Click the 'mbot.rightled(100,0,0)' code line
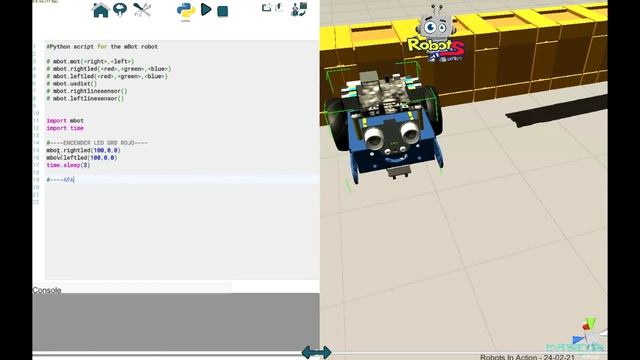Screen dimensions: 640x360 [x=83, y=151]
